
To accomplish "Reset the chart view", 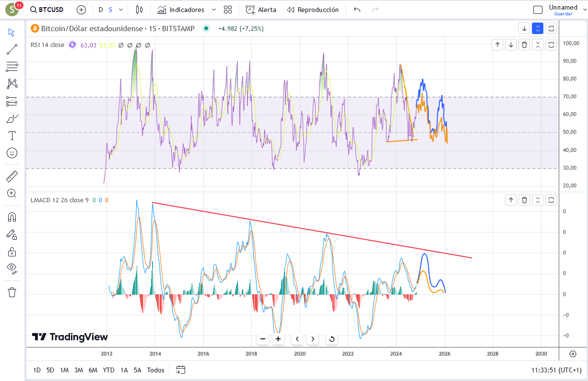I will click(331, 339).
